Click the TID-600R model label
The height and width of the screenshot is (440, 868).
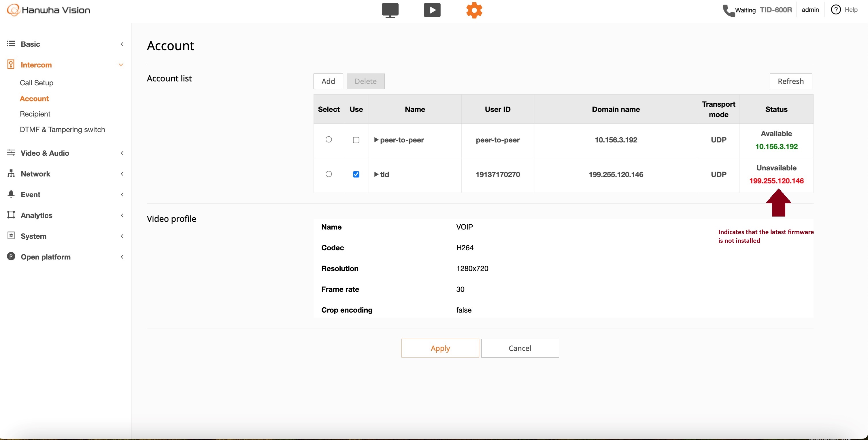[x=776, y=10]
